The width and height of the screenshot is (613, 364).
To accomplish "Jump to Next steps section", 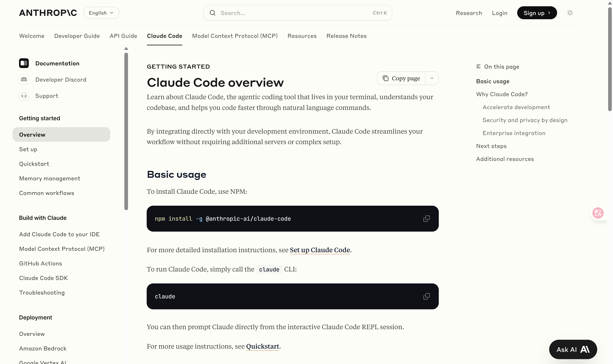I will coord(491,146).
